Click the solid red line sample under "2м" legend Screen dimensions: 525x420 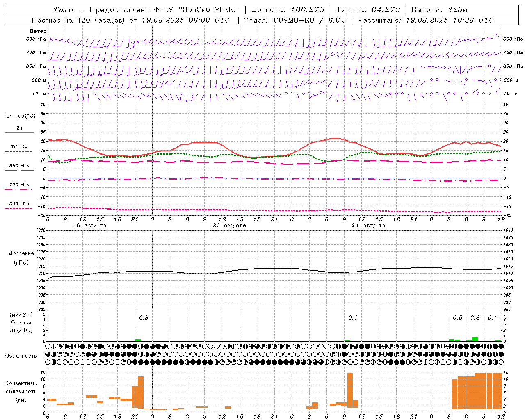pos(19,132)
